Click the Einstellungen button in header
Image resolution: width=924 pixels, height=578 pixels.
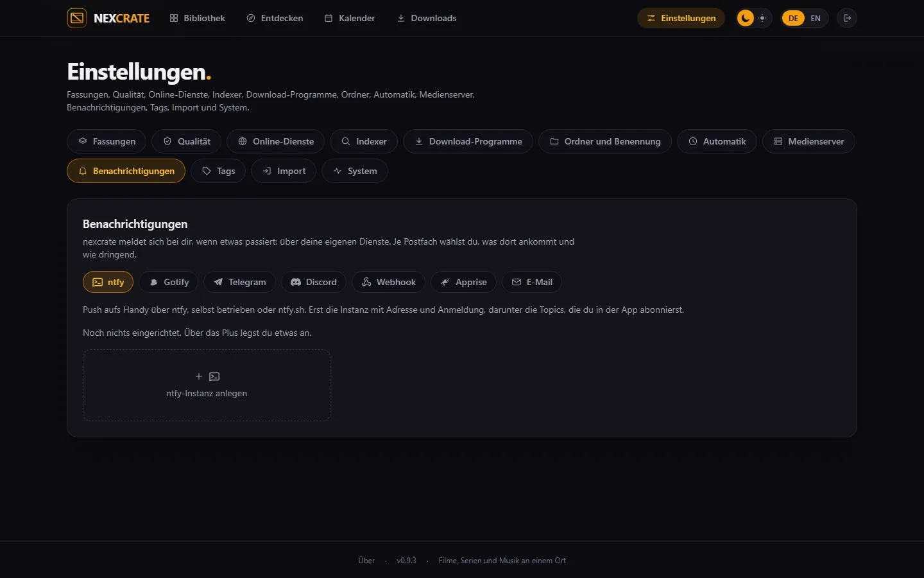pyautogui.click(x=681, y=18)
